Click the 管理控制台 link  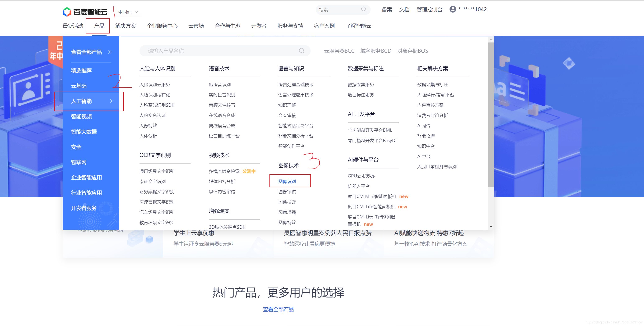(x=429, y=9)
